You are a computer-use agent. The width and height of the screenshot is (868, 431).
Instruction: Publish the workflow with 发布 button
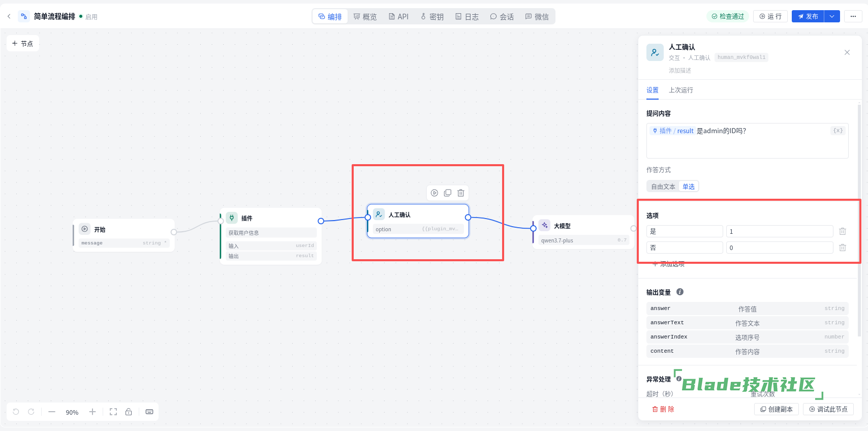pos(808,16)
